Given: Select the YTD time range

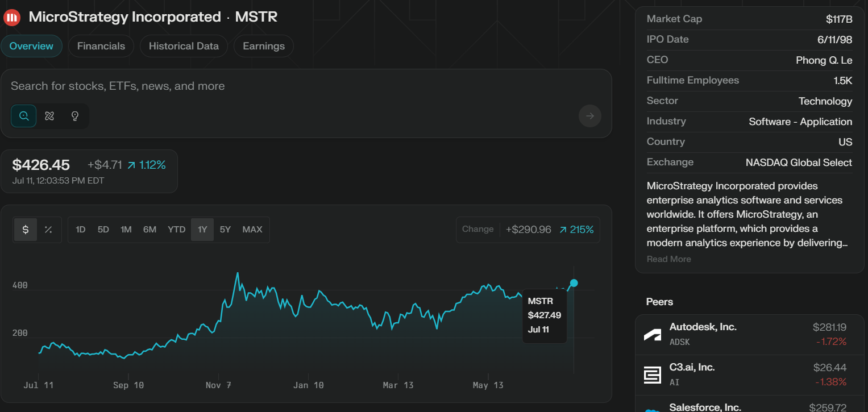Looking at the screenshot, I should click(x=177, y=230).
